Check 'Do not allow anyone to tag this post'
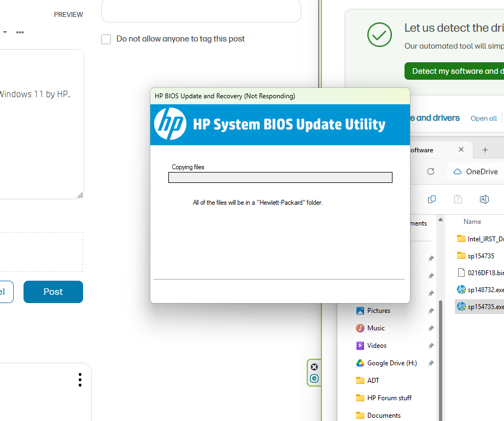 click(106, 39)
